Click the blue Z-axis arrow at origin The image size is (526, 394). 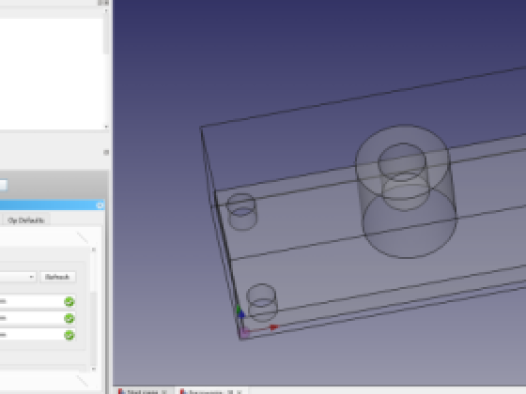tap(241, 314)
